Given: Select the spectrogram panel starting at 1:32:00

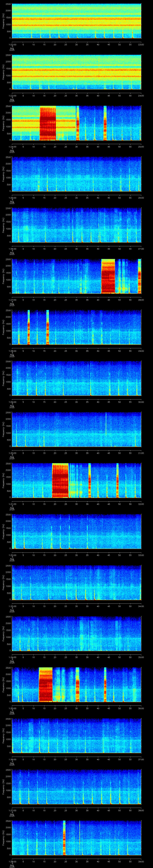Looking at the screenshot, I should pos(77,531).
